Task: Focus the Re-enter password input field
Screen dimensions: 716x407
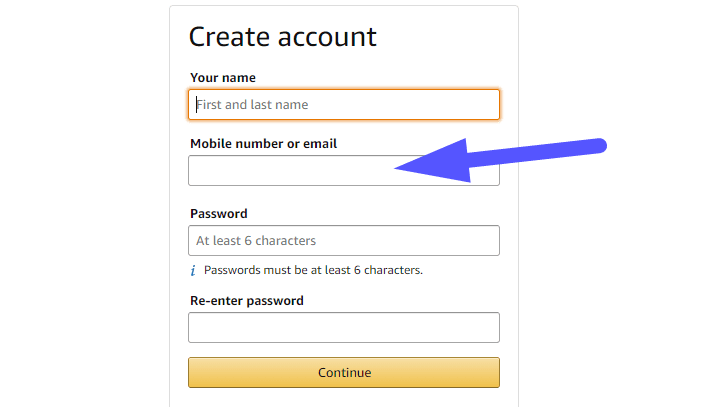Action: 343,328
